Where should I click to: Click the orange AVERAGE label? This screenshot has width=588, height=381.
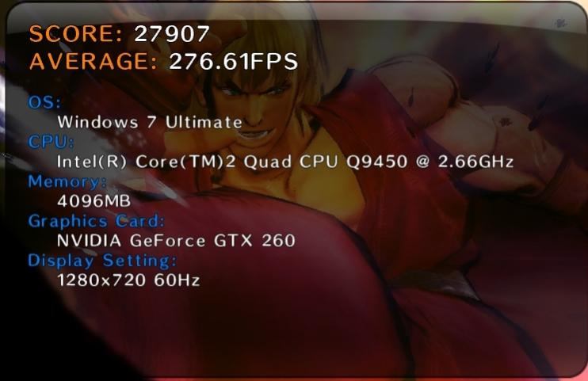tap(94, 61)
